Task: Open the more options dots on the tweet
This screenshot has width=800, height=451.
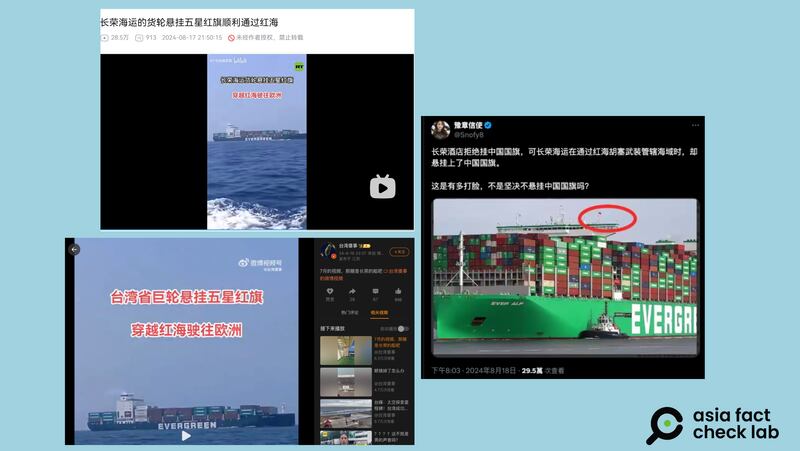Action: click(695, 125)
